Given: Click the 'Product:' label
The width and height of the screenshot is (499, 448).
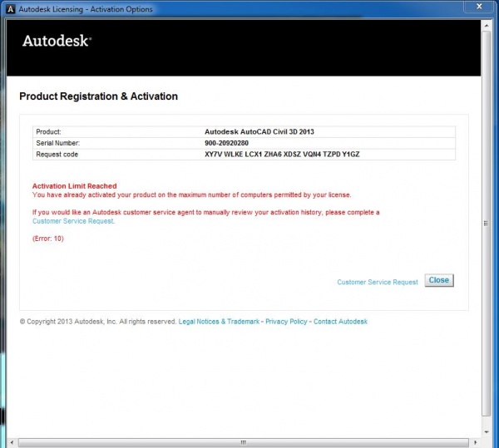Looking at the screenshot, I should [48, 131].
